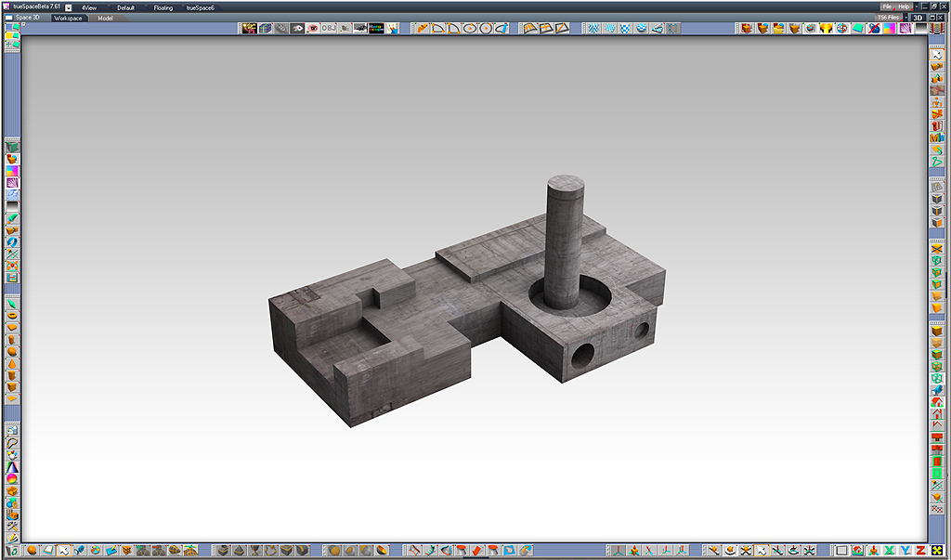Click the rainbow triangle icon on left toolbar
The image size is (951, 560).
(12, 467)
